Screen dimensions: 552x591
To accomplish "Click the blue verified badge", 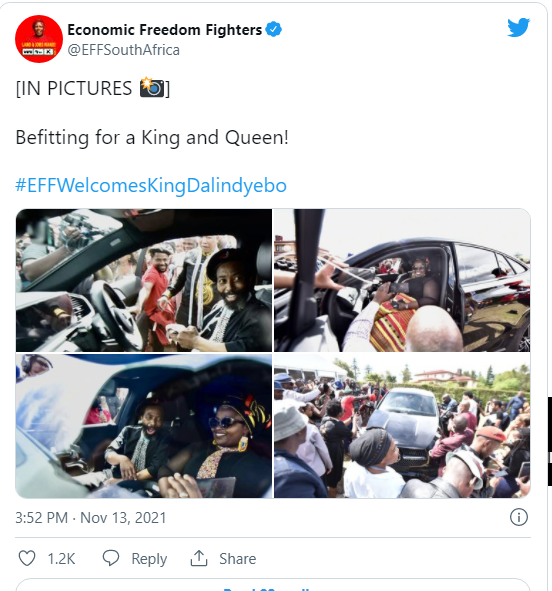I will tap(274, 29).
